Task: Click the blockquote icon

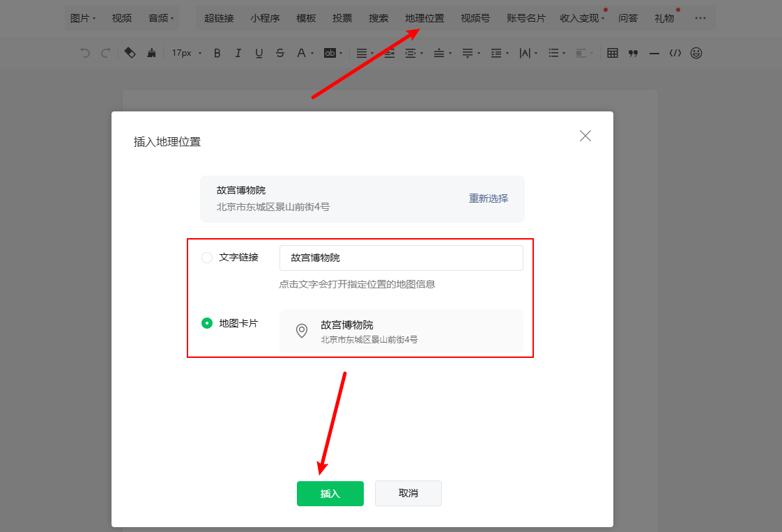Action: click(x=633, y=53)
